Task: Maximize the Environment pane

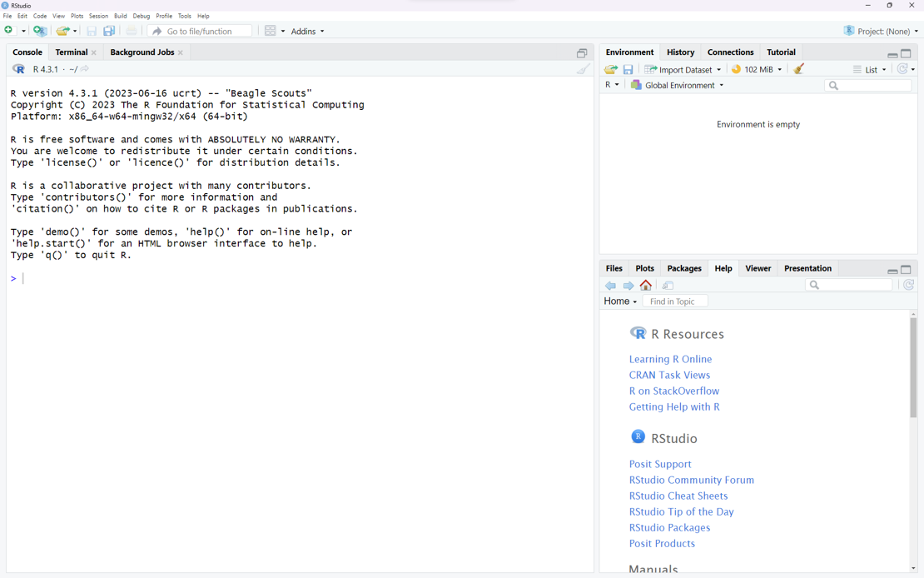Action: (x=907, y=53)
